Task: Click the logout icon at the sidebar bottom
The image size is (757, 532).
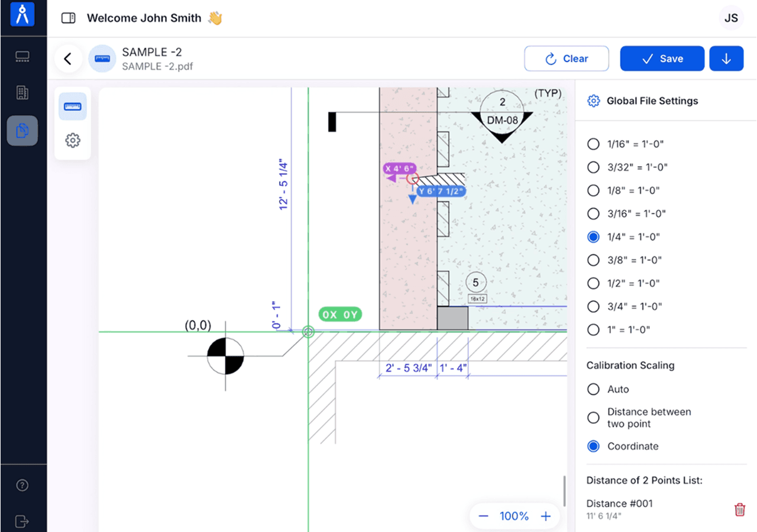Action: click(x=22, y=521)
